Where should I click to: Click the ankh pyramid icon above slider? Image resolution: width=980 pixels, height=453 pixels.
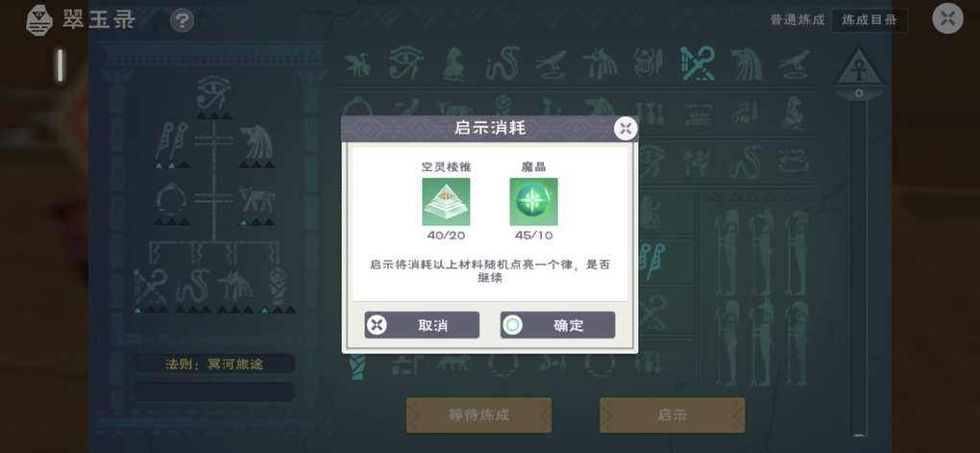pos(859,67)
